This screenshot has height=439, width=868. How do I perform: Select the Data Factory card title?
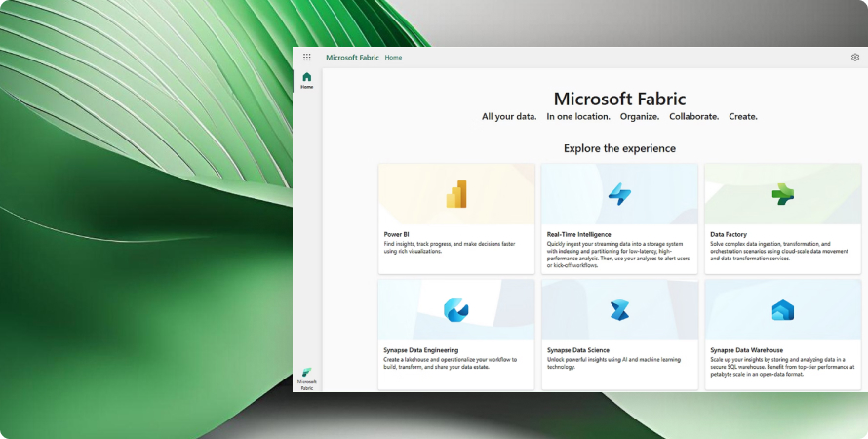click(x=730, y=234)
